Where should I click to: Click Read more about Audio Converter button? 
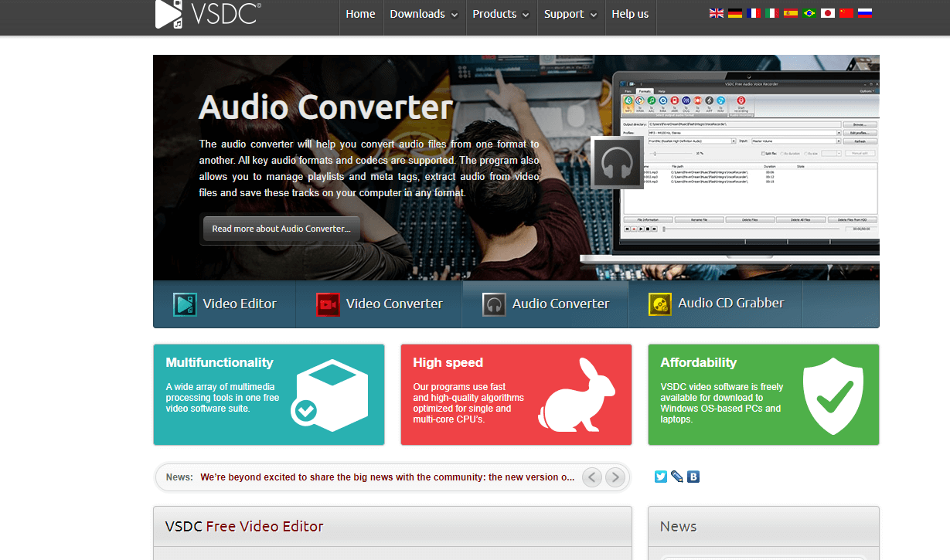[x=281, y=229]
